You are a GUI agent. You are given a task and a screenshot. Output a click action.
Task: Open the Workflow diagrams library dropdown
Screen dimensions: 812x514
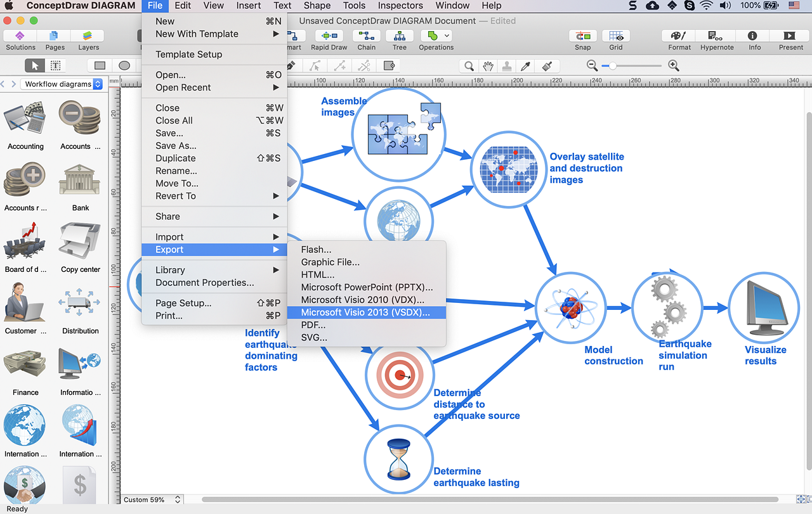(x=62, y=84)
